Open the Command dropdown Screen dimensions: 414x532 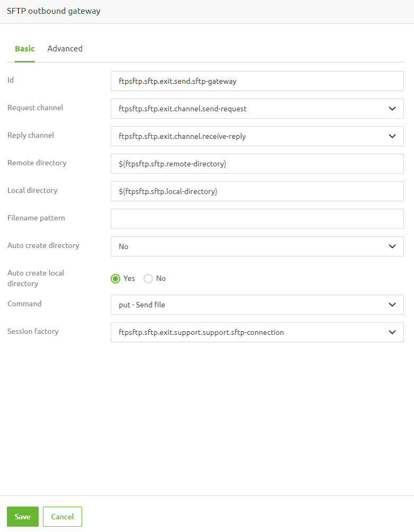pos(257,305)
